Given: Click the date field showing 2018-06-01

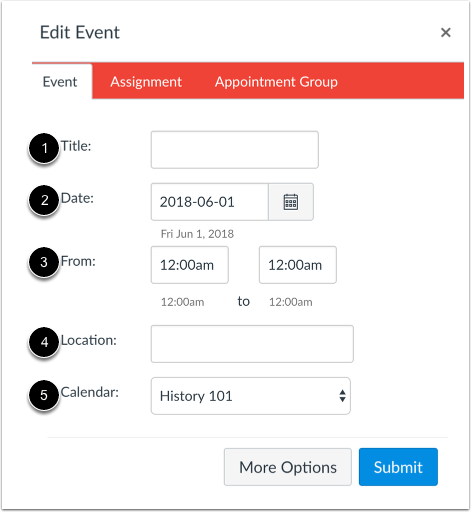Looking at the screenshot, I should click(210, 202).
